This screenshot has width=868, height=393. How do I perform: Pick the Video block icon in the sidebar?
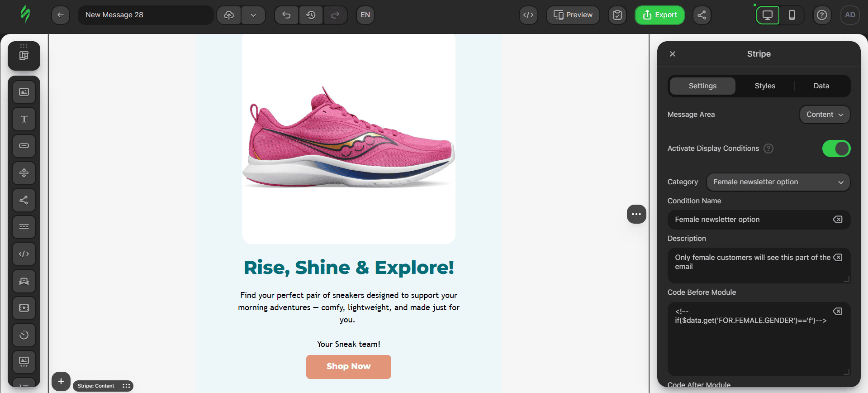24,308
